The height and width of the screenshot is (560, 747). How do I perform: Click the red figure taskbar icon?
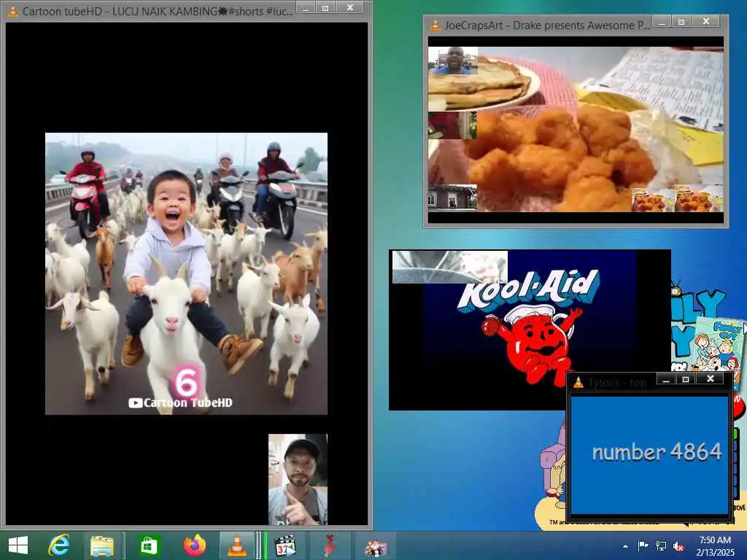329,545
